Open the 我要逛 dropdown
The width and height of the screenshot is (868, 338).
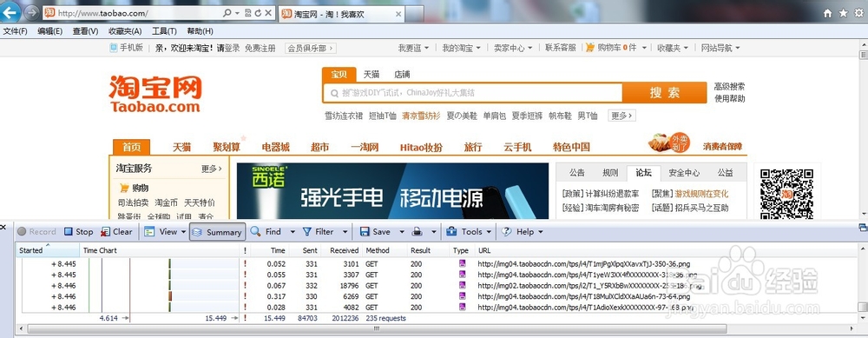pyautogui.click(x=413, y=48)
